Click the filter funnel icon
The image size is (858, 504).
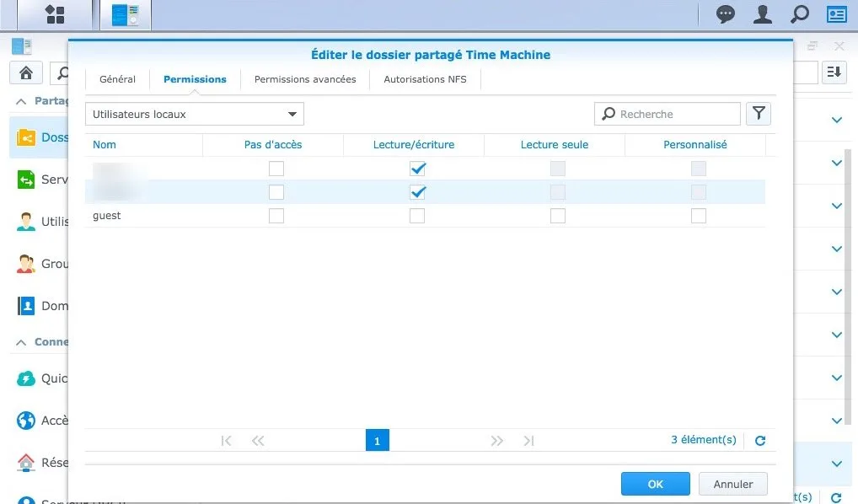pos(759,113)
